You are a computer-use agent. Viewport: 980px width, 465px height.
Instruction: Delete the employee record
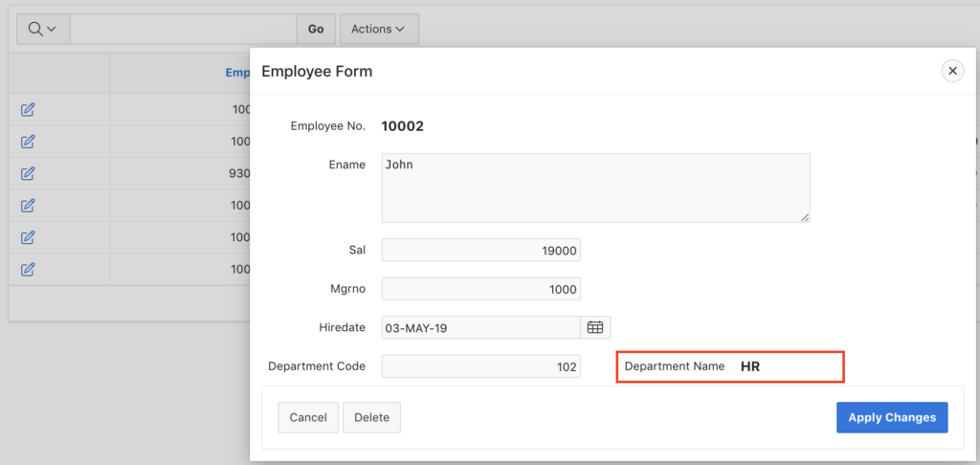(x=372, y=417)
